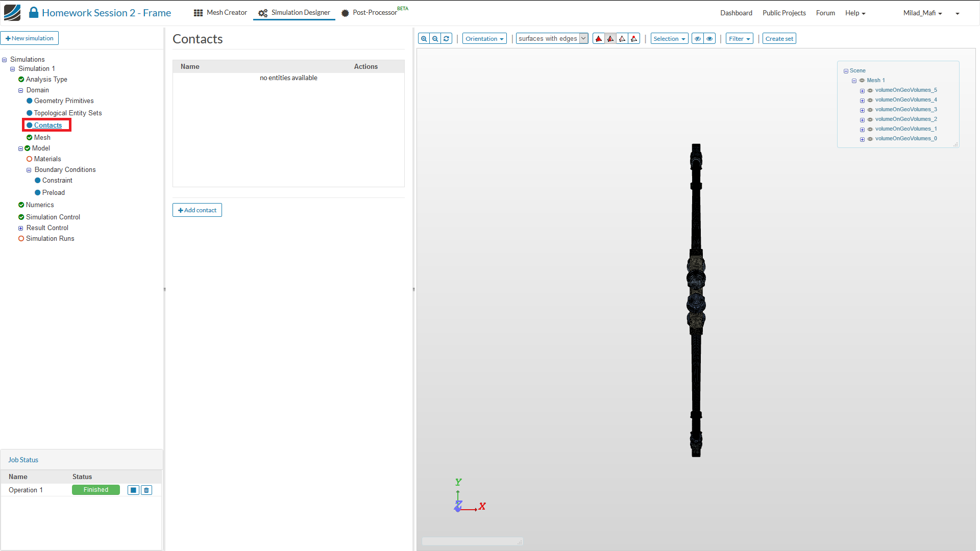Viewport: 980px width, 551px height.
Task: Toggle visibility of volumeOnGeoVolumes_0
Action: point(870,139)
